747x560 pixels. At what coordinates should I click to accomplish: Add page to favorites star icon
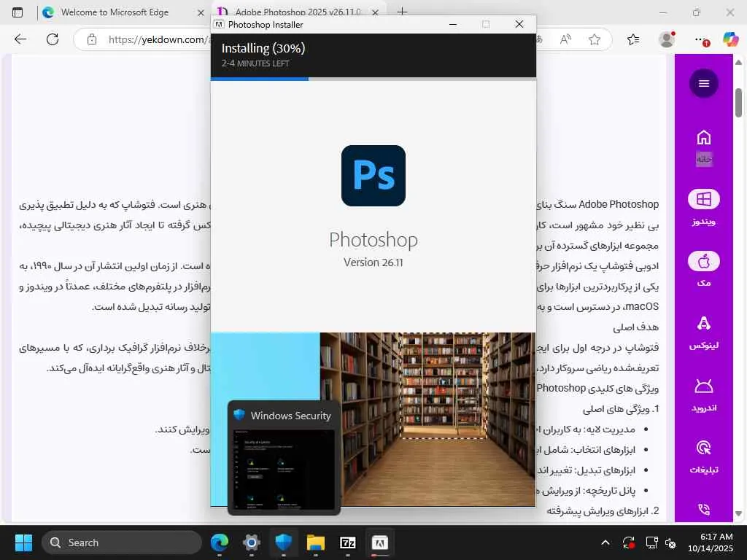594,39
